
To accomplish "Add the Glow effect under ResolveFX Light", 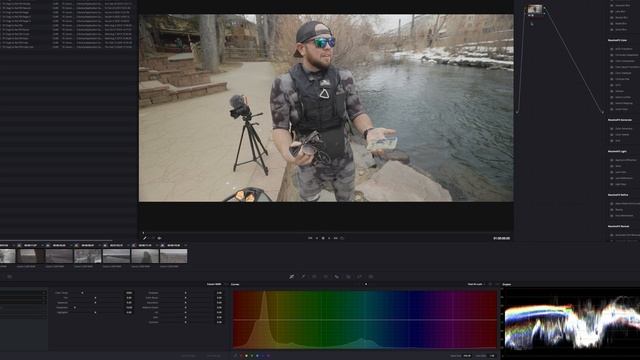I will point(618,166).
